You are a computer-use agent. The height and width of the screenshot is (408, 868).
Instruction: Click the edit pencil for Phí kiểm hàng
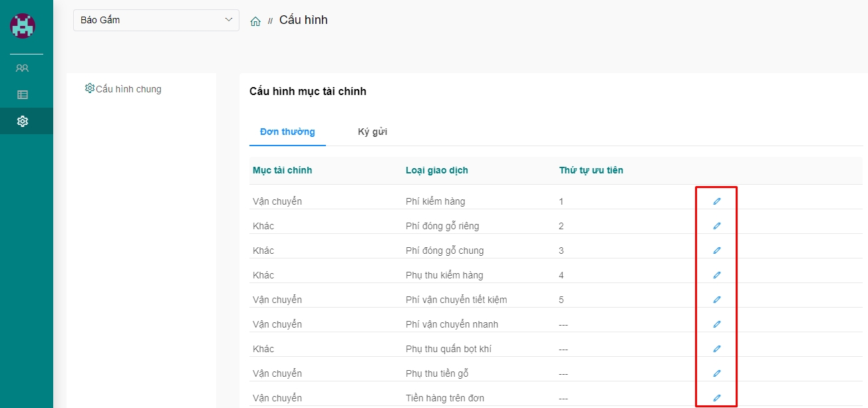(x=716, y=201)
